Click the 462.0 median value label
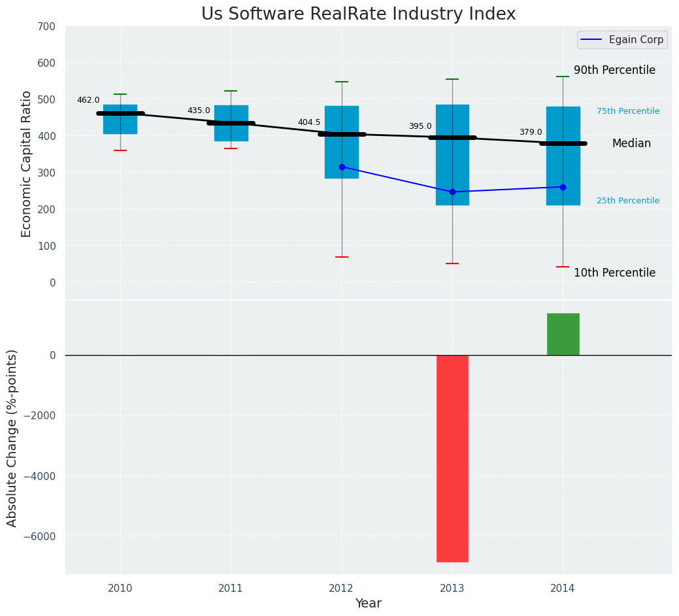This screenshot has width=679, height=616. click(x=88, y=100)
